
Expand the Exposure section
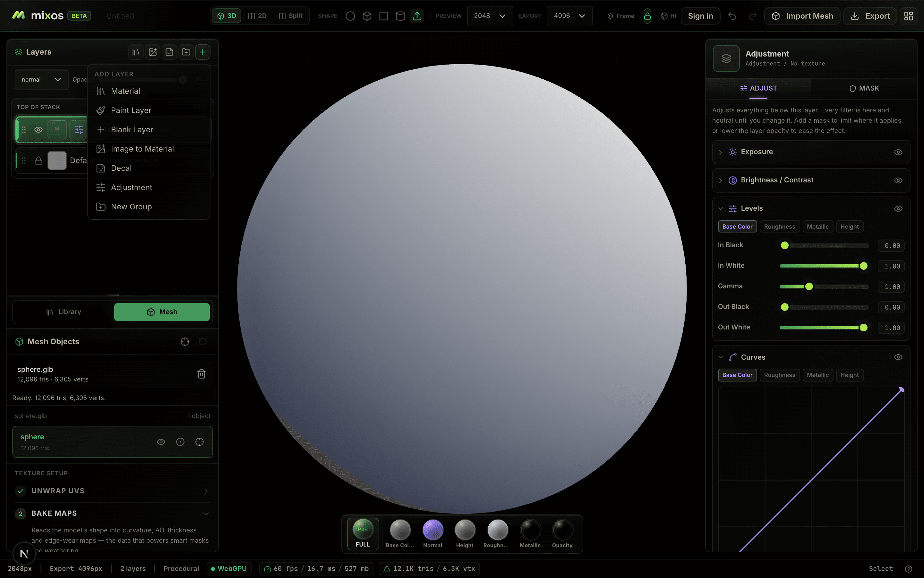pos(721,152)
